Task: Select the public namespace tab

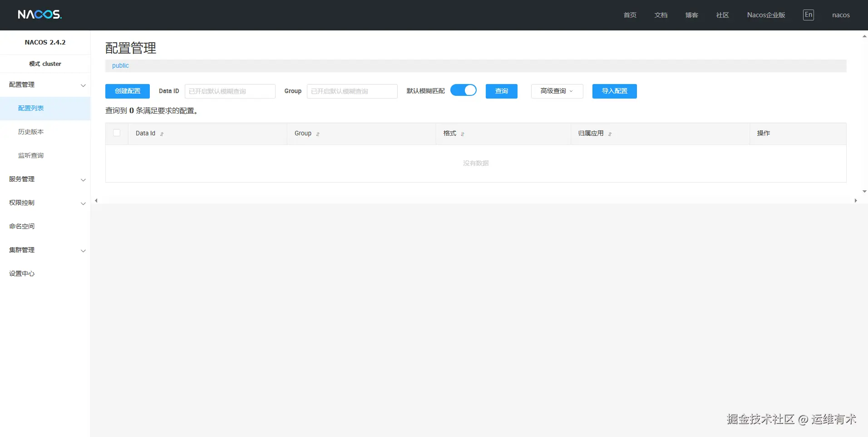Action: tap(120, 65)
